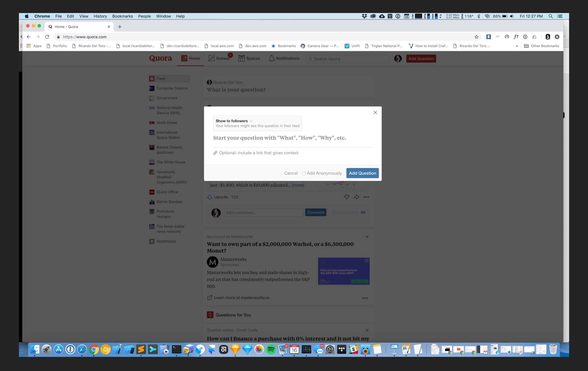588x371 pixels.
Task: Open the Other Bookmarks folder
Action: coord(541,46)
